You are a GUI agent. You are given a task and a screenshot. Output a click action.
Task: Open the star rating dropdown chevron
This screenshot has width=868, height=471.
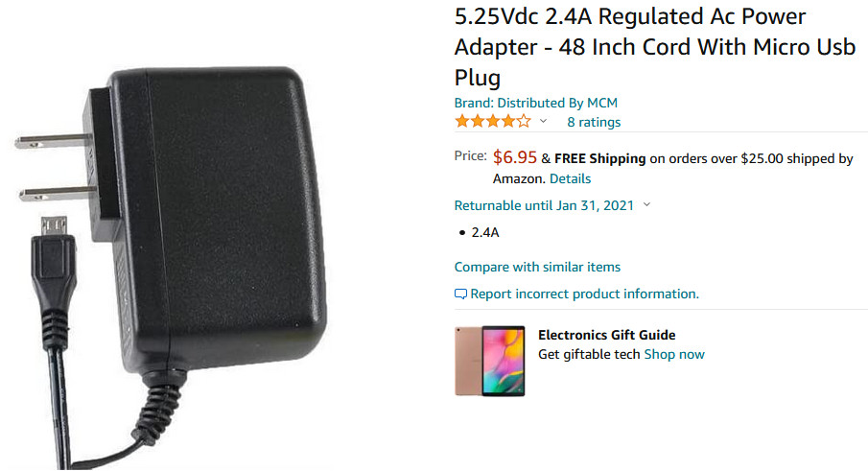click(x=544, y=121)
